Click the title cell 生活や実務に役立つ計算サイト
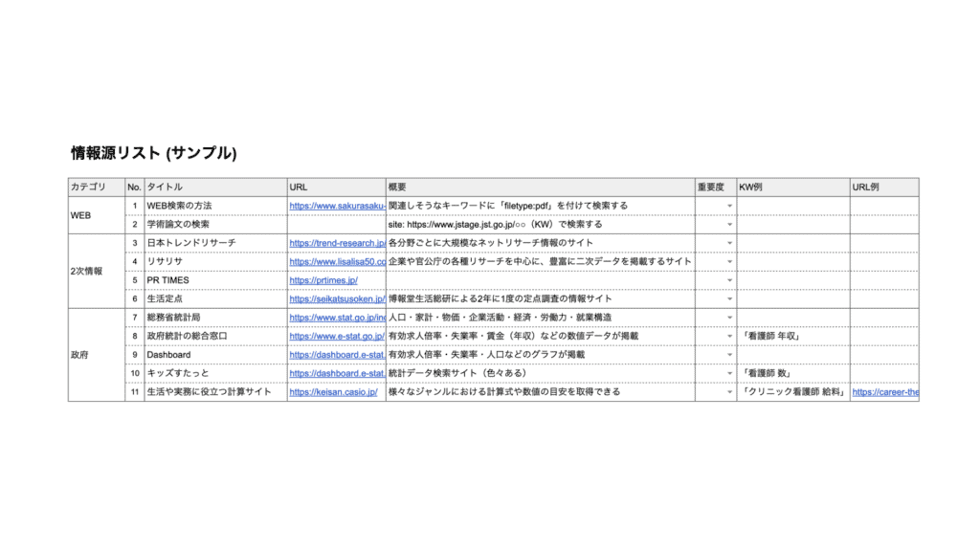 coord(215,391)
